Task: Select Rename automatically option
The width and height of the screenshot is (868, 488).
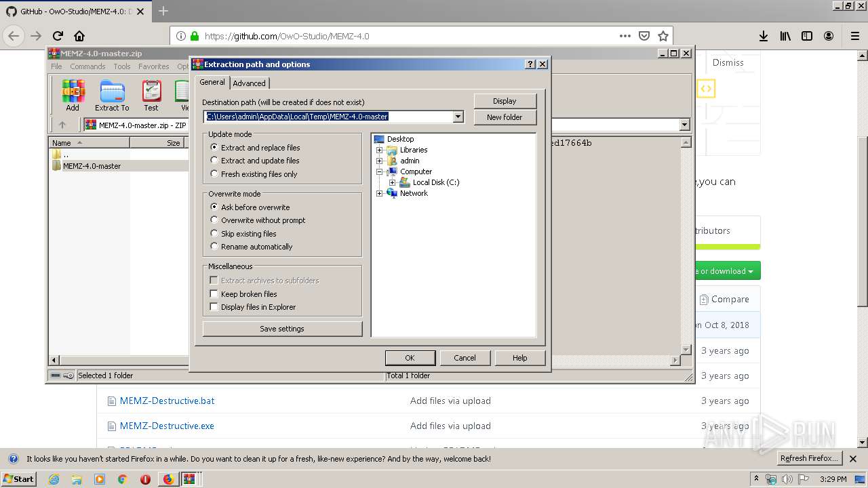Action: (x=252, y=247)
